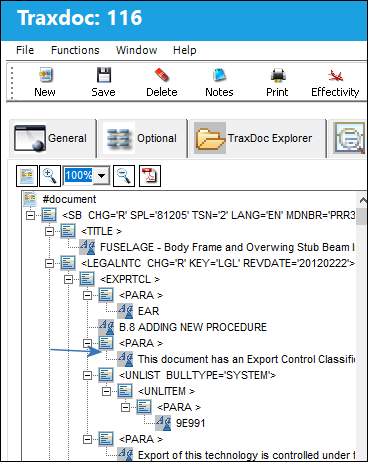Collapse the <PARA > node above 9E991
368x462 pixels.
(125, 407)
